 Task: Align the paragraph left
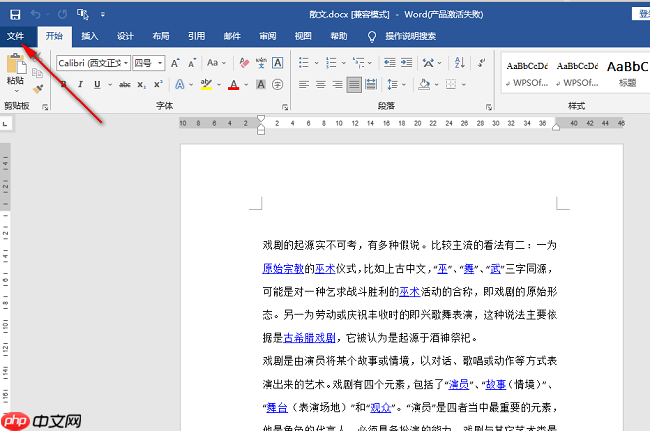coord(304,85)
